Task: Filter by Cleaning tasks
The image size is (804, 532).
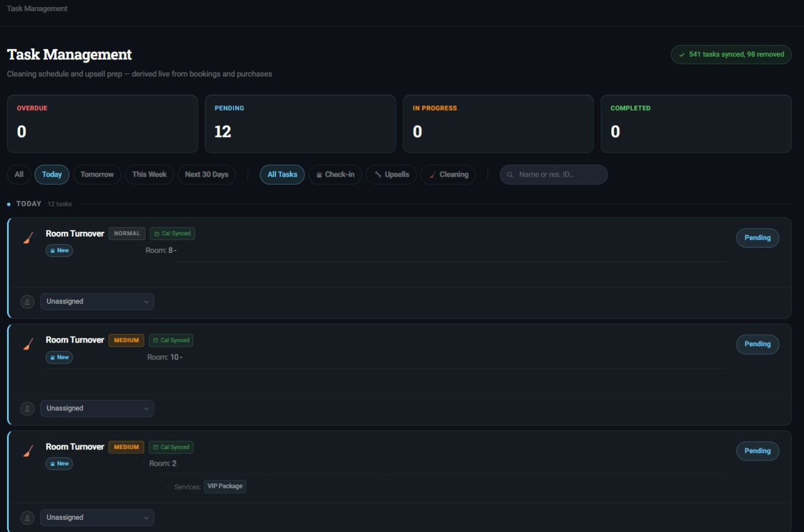Action: [x=448, y=175]
